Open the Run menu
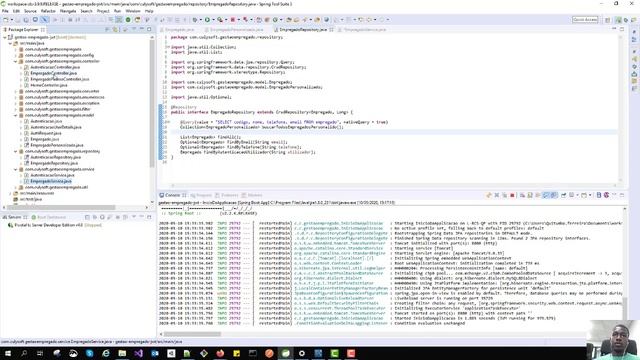The height and width of the screenshot is (360, 640). (x=117, y=11)
